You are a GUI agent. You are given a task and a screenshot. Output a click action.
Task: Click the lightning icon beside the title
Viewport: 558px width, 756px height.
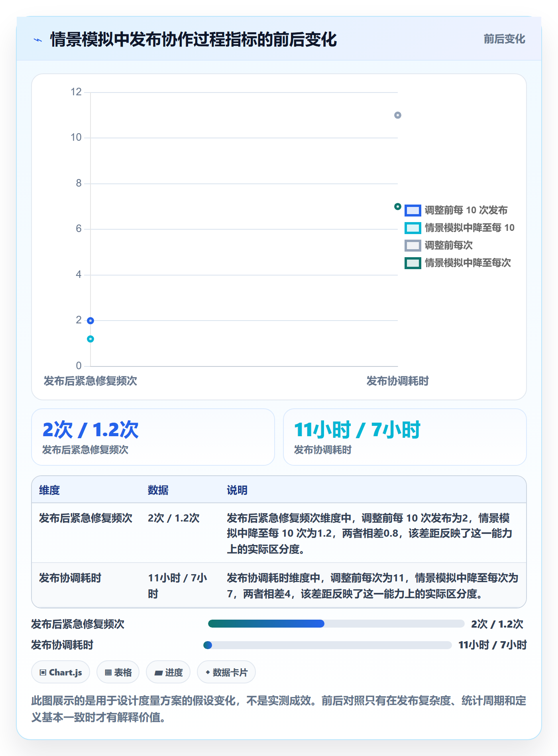tap(38, 40)
